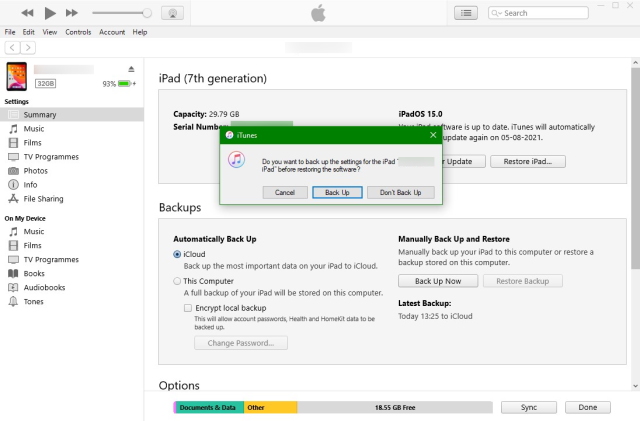The image size is (640, 421).
Task: Click the Done button
Action: point(588,407)
